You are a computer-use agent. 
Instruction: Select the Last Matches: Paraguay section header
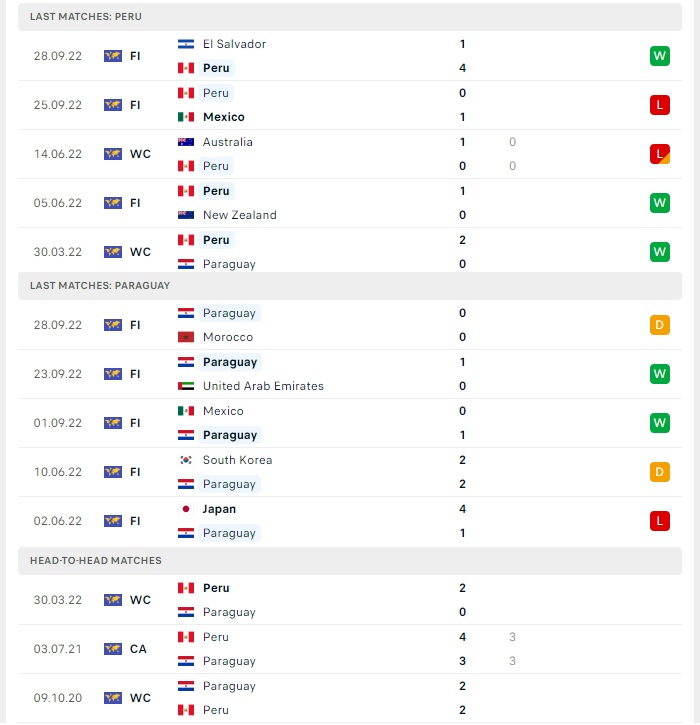point(350,286)
